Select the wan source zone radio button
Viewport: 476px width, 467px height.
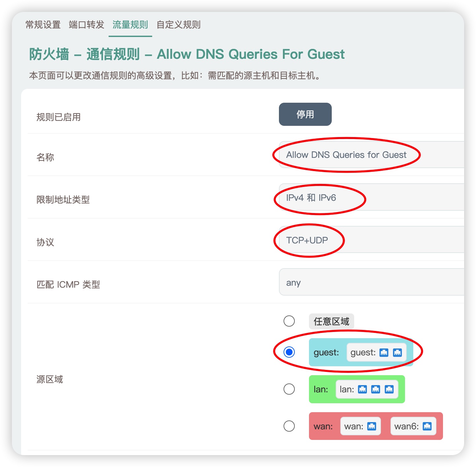click(289, 426)
